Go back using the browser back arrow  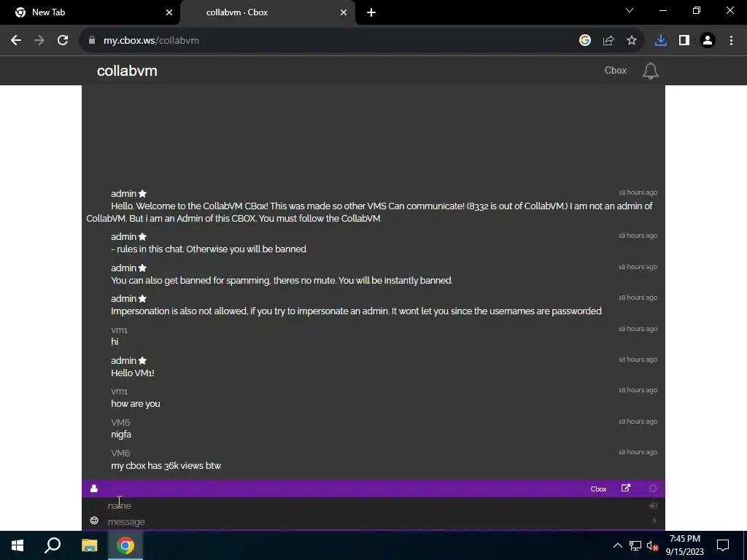tap(16, 41)
